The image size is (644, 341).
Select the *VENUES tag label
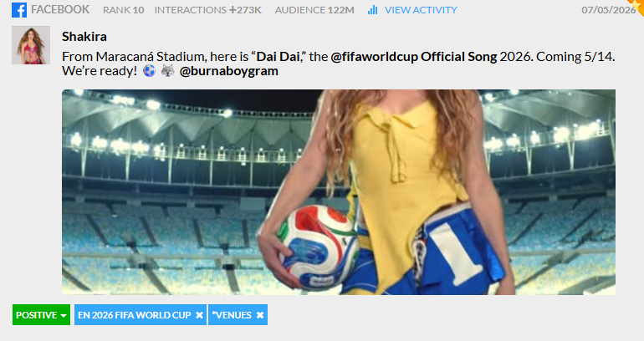pos(232,315)
